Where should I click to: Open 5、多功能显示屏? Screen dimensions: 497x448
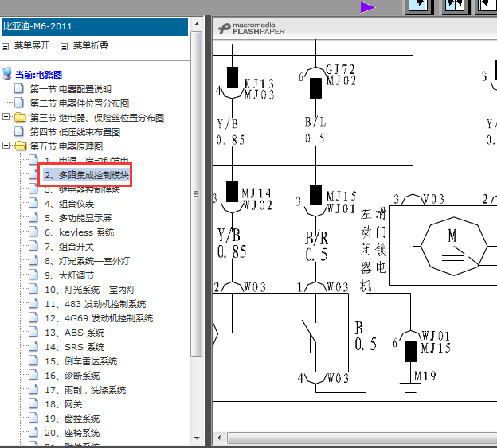[x=78, y=218]
